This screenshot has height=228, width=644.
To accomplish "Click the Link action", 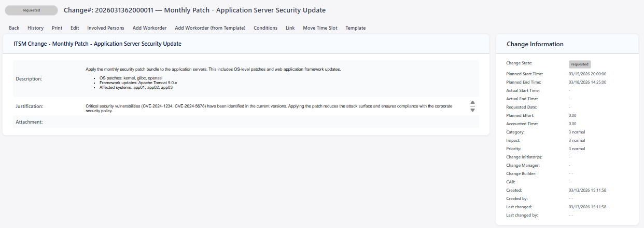I will [x=290, y=28].
